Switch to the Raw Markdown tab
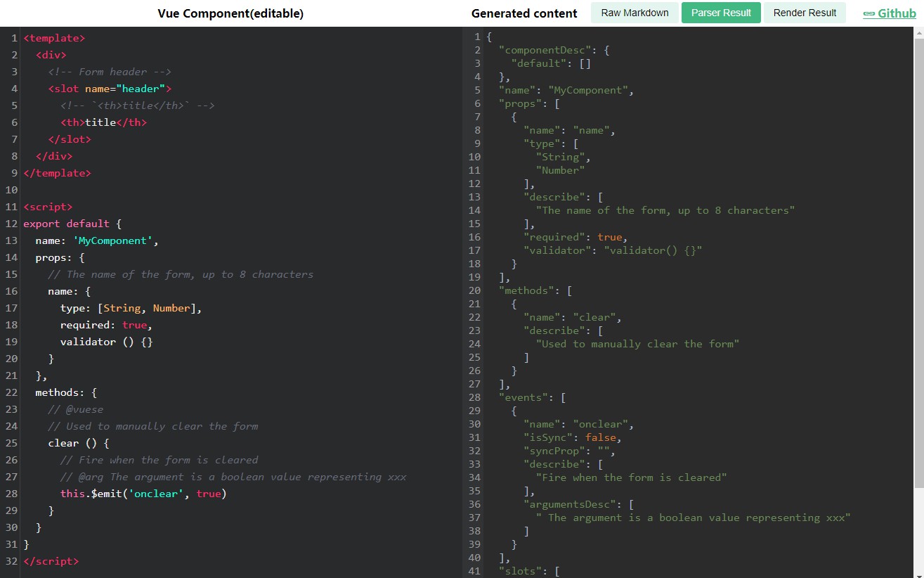 [635, 13]
